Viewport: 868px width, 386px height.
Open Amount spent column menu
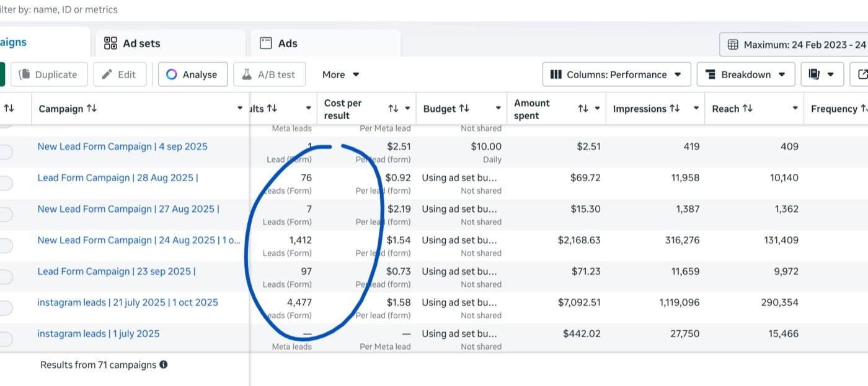point(597,109)
